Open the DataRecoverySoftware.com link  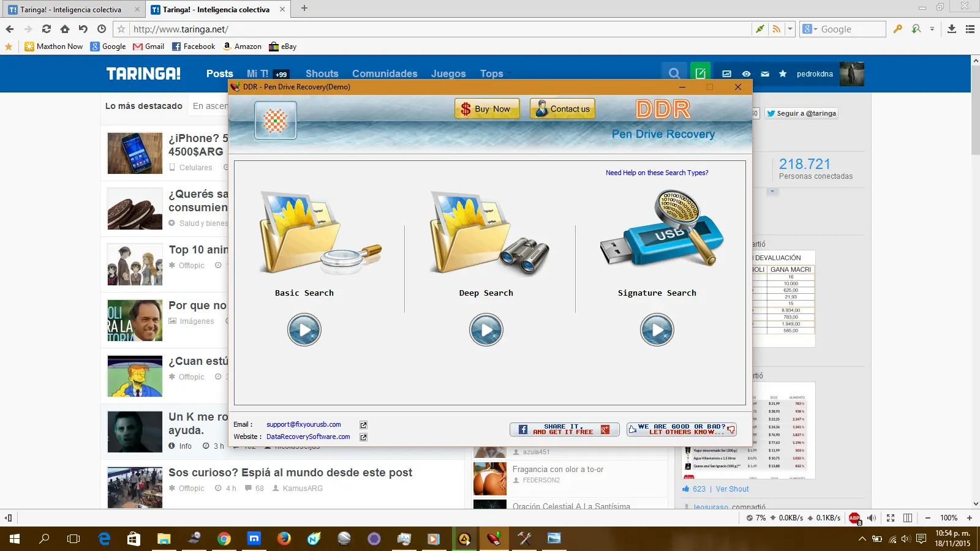(x=307, y=437)
